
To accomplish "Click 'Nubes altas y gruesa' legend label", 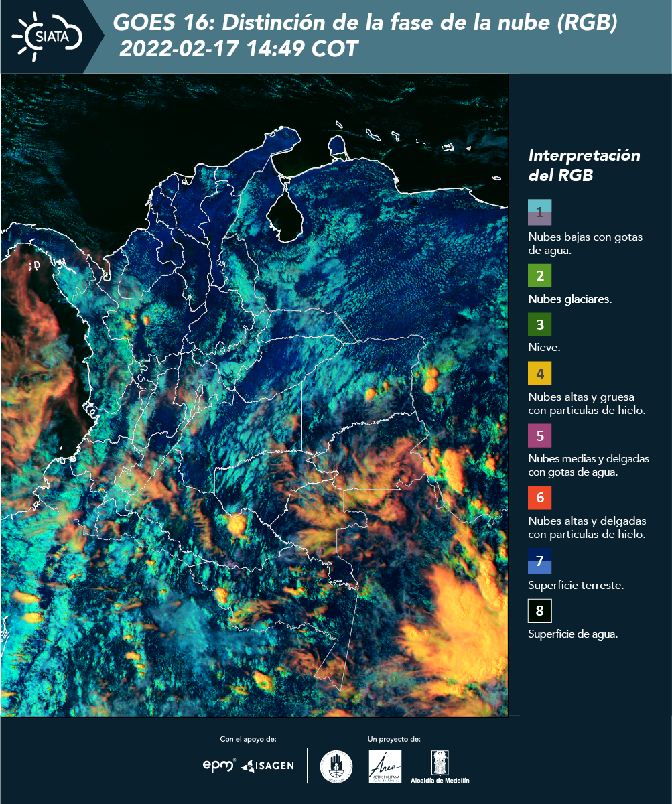I will (x=586, y=403).
